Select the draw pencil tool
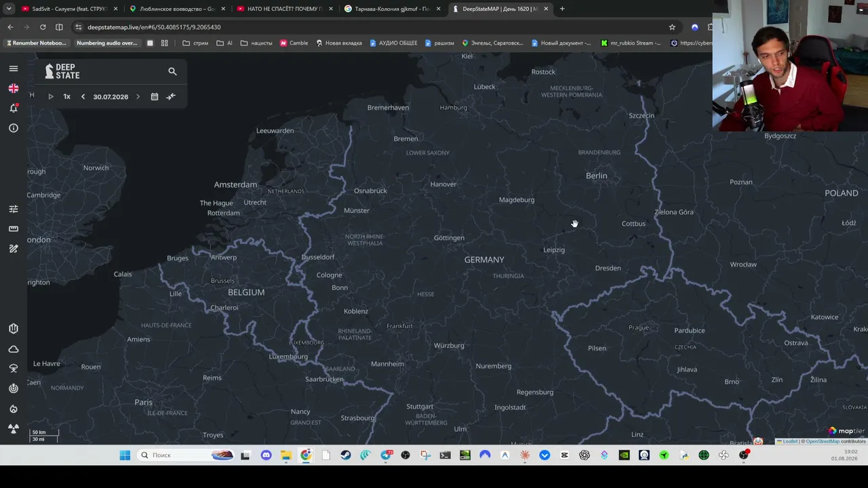The height and width of the screenshot is (488, 868). tap(14, 249)
